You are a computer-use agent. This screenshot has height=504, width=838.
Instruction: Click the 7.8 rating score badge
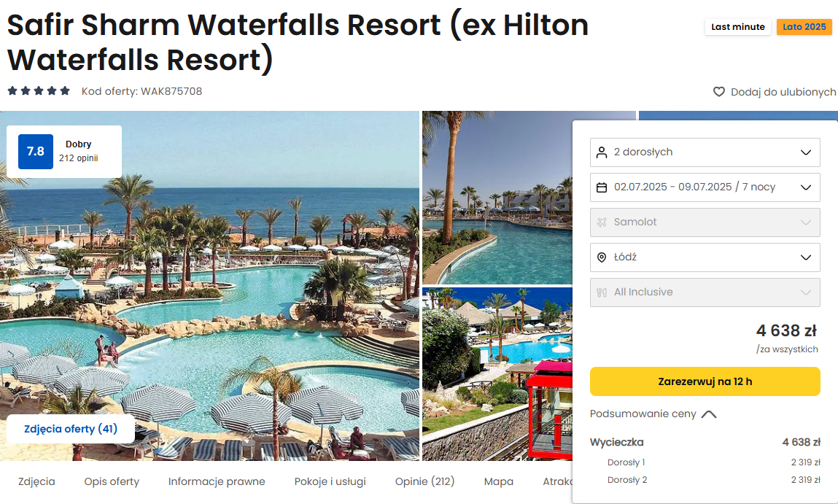coord(35,152)
